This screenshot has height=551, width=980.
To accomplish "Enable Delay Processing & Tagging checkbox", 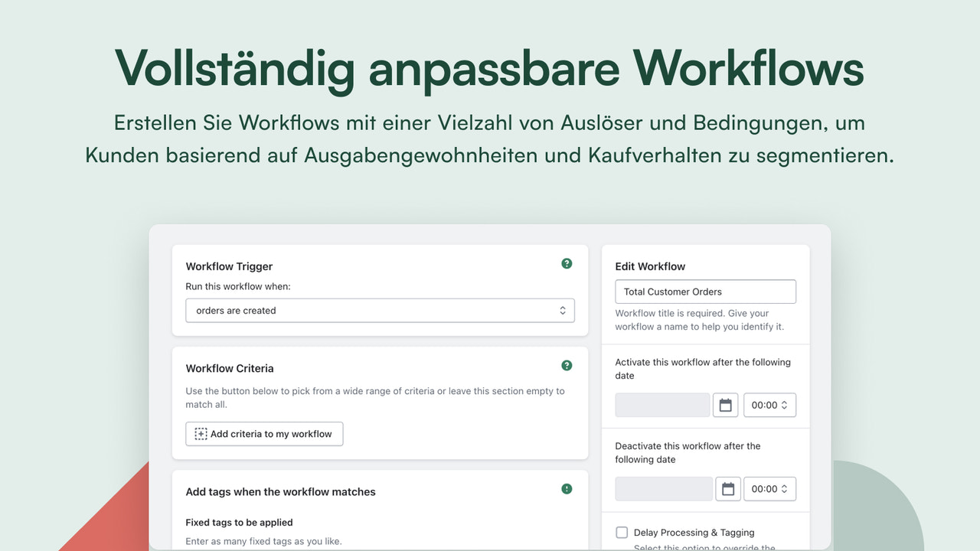I will pyautogui.click(x=622, y=532).
